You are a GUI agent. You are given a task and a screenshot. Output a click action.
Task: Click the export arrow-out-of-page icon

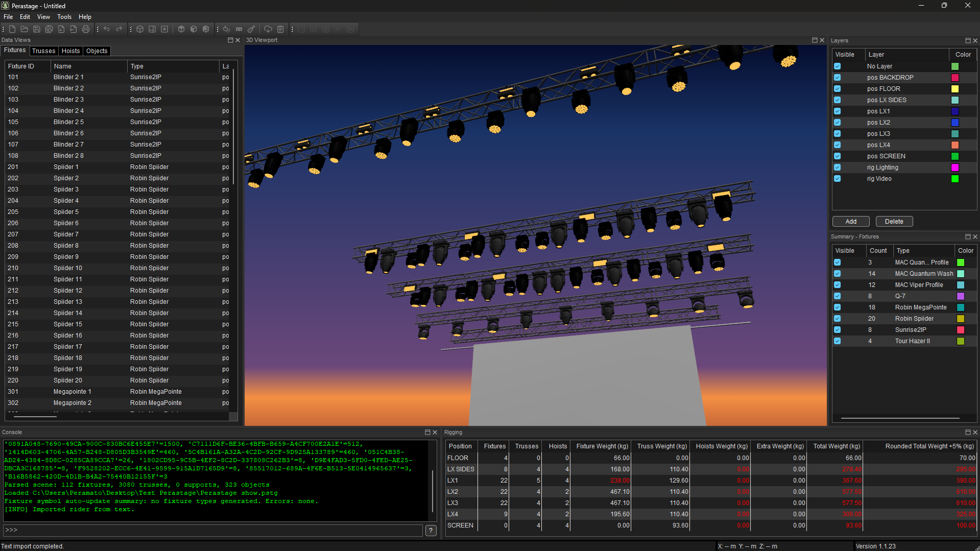tap(74, 29)
